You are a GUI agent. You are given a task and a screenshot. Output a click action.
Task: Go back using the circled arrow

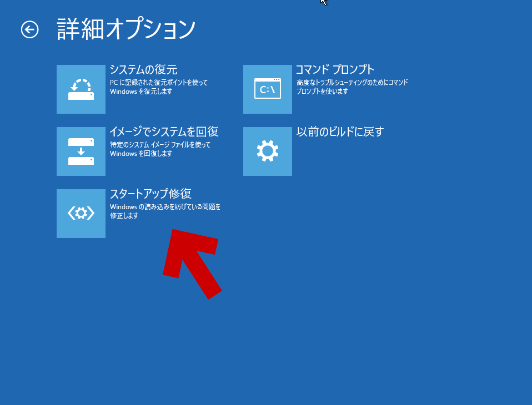click(31, 29)
